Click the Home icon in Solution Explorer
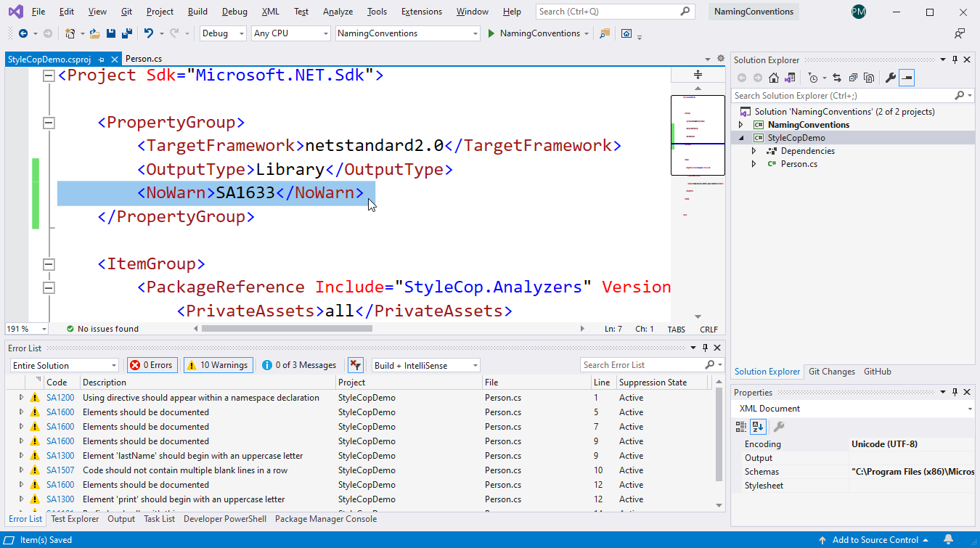The image size is (980, 548). 774,78
